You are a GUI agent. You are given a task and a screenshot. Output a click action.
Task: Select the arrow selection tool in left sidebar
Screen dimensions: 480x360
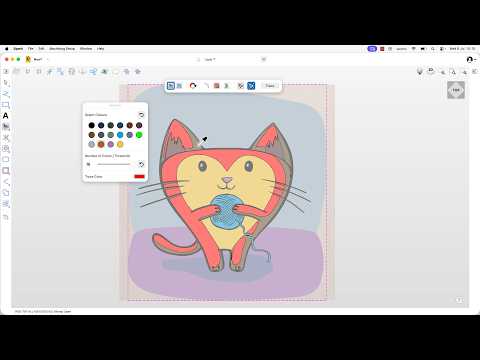pyautogui.click(x=6, y=83)
